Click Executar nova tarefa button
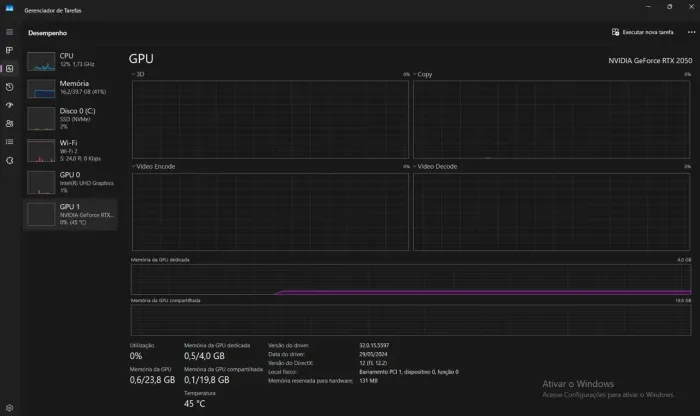Image resolution: width=700 pixels, height=416 pixels. pos(642,32)
